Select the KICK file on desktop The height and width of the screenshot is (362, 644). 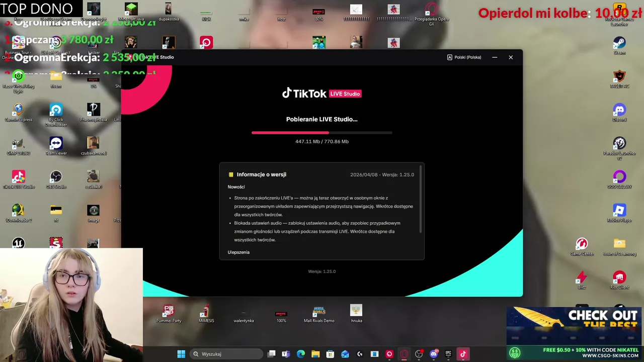tap(206, 14)
